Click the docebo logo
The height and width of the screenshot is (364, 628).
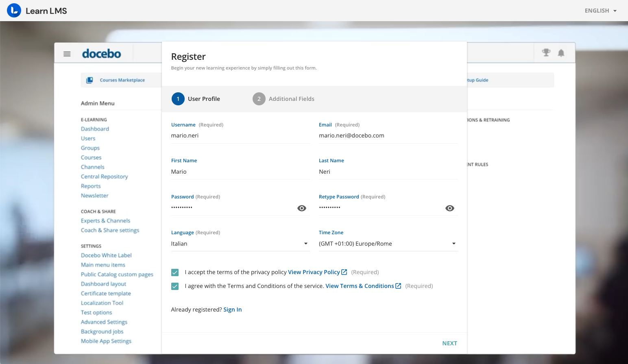[x=102, y=54]
